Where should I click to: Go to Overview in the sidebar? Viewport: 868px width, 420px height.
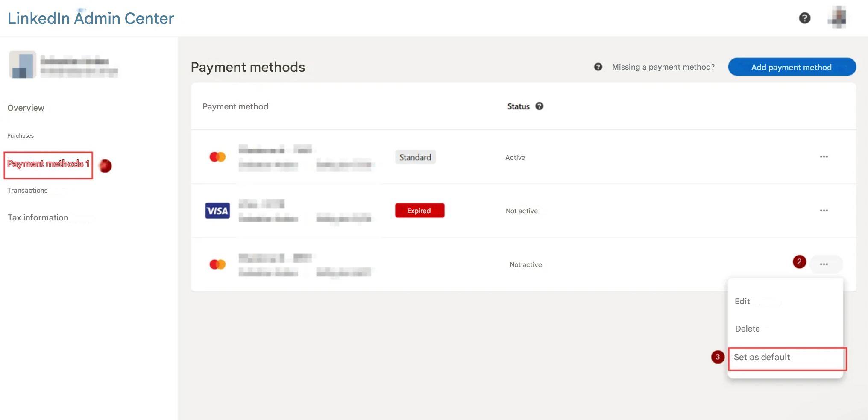[26, 108]
